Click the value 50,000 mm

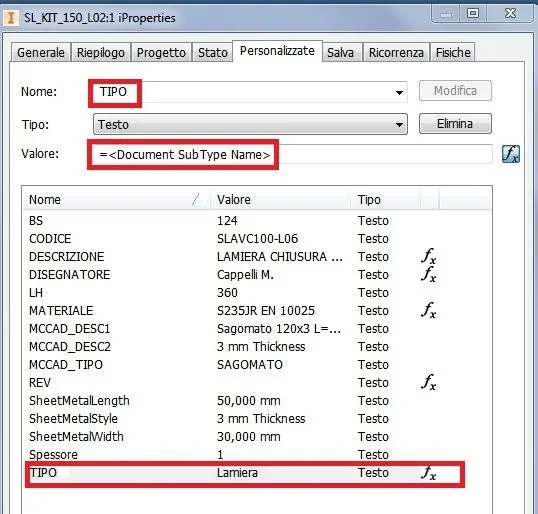(x=248, y=400)
